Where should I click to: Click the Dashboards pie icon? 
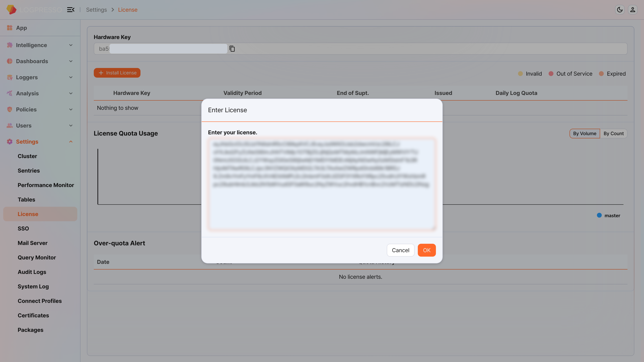pos(10,61)
